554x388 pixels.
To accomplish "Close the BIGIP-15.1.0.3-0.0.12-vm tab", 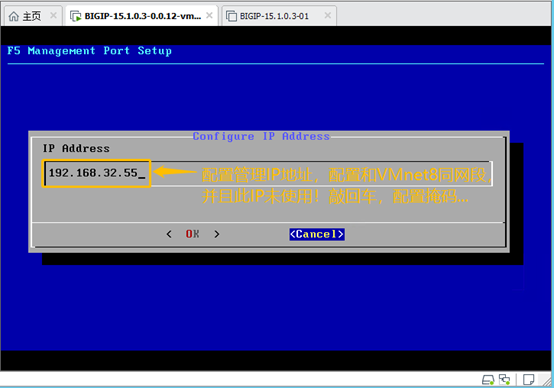I will pos(209,16).
